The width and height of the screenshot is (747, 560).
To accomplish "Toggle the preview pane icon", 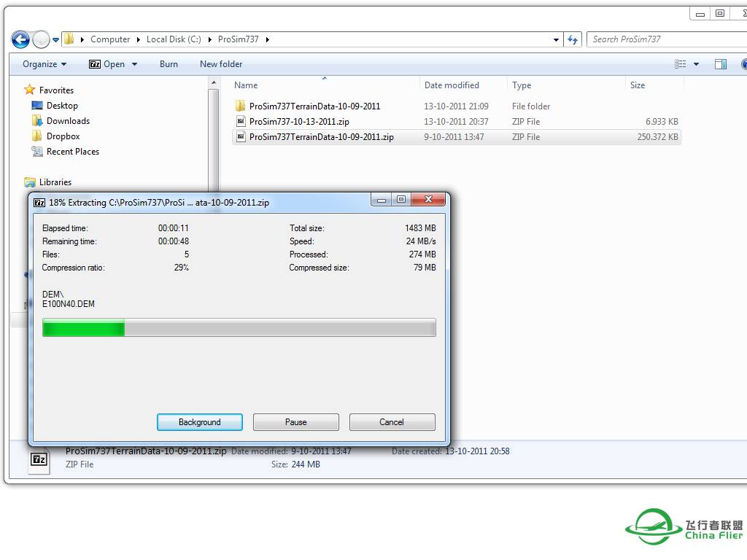I will click(721, 64).
